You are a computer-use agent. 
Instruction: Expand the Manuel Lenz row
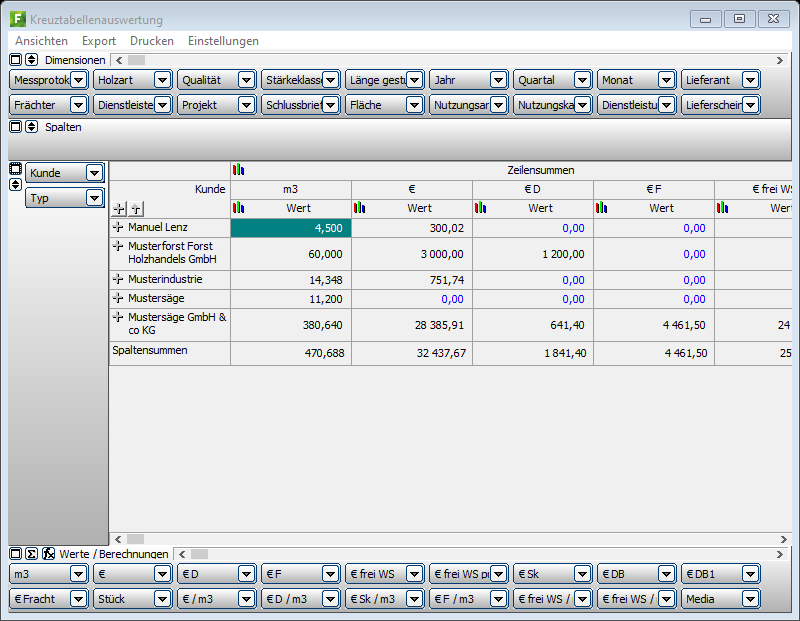[118, 228]
